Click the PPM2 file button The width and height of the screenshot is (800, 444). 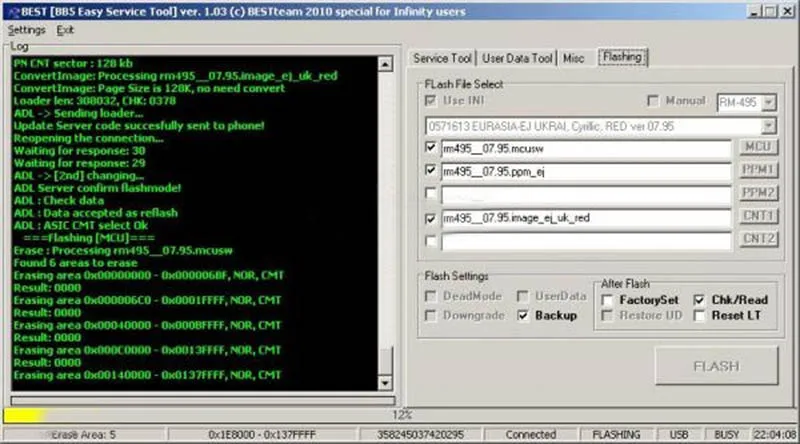(x=758, y=193)
